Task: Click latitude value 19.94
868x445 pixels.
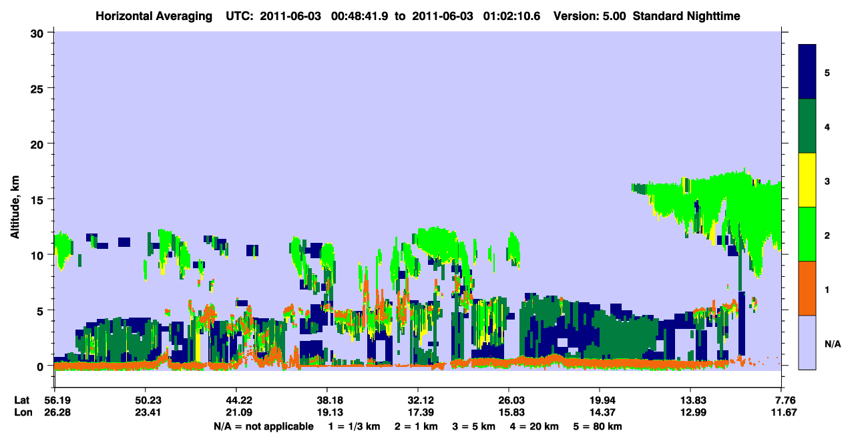Action: [x=600, y=400]
